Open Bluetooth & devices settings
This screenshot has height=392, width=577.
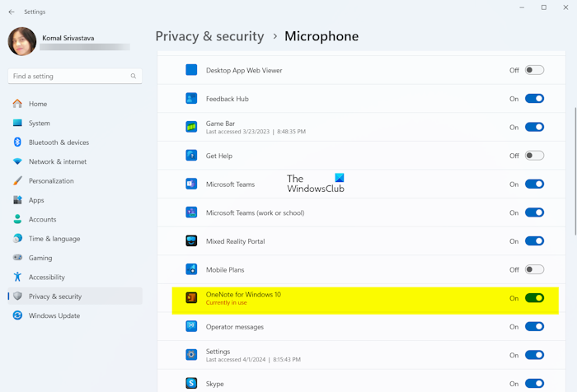(x=75, y=142)
